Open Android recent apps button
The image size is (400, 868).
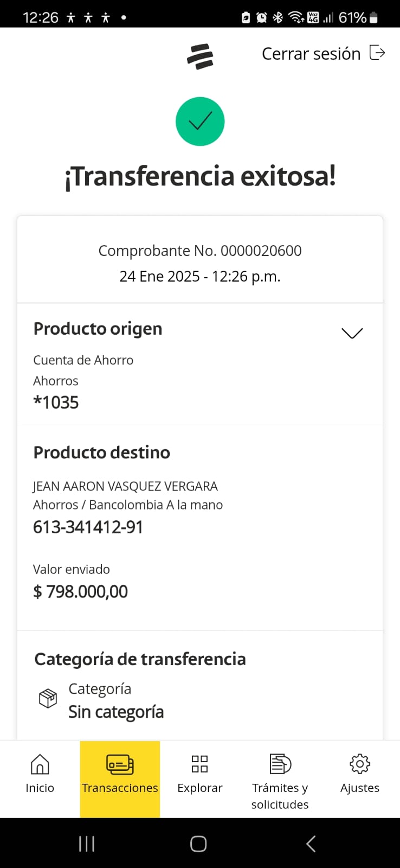tap(87, 844)
